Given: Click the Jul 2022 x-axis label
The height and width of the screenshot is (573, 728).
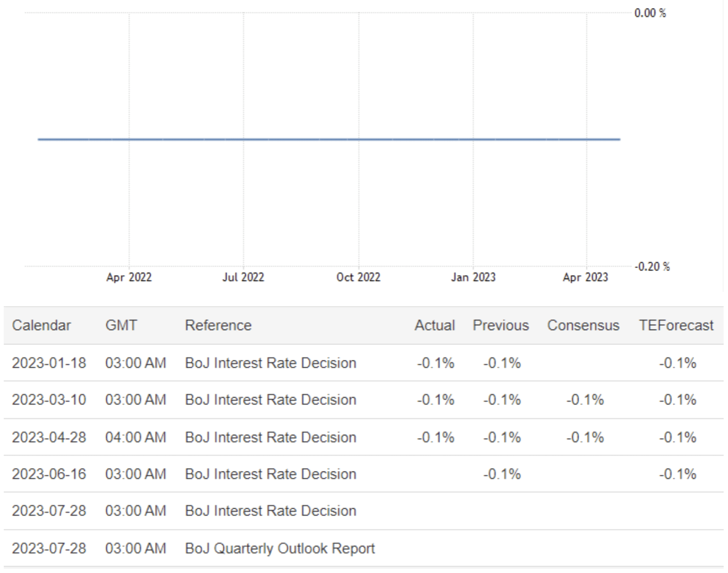Looking at the screenshot, I should click(243, 277).
